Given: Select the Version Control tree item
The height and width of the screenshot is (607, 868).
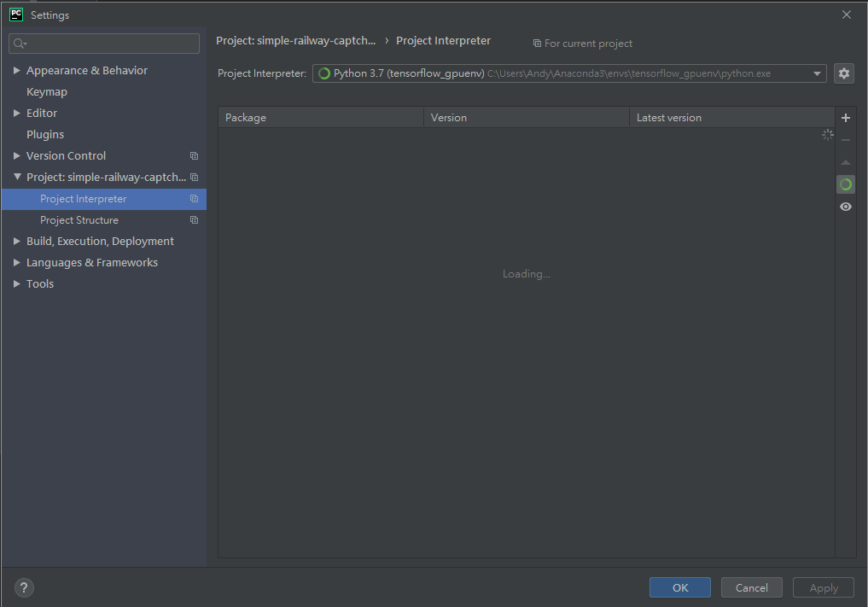Looking at the screenshot, I should (x=66, y=155).
